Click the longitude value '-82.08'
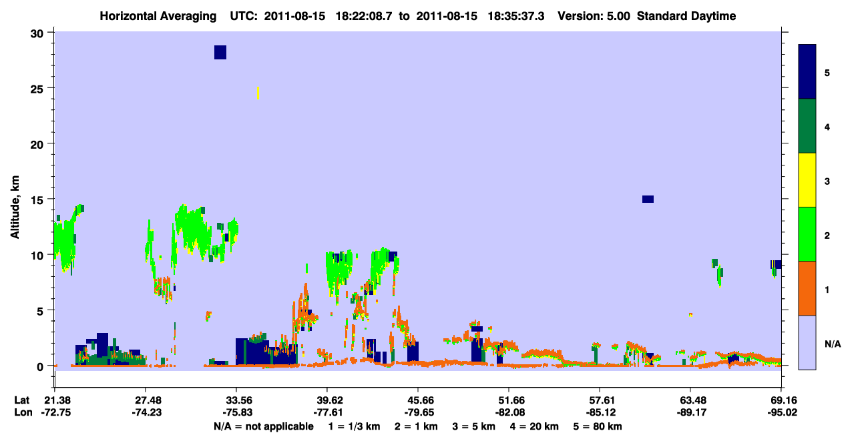This screenshot has width=868, height=445. [x=509, y=412]
